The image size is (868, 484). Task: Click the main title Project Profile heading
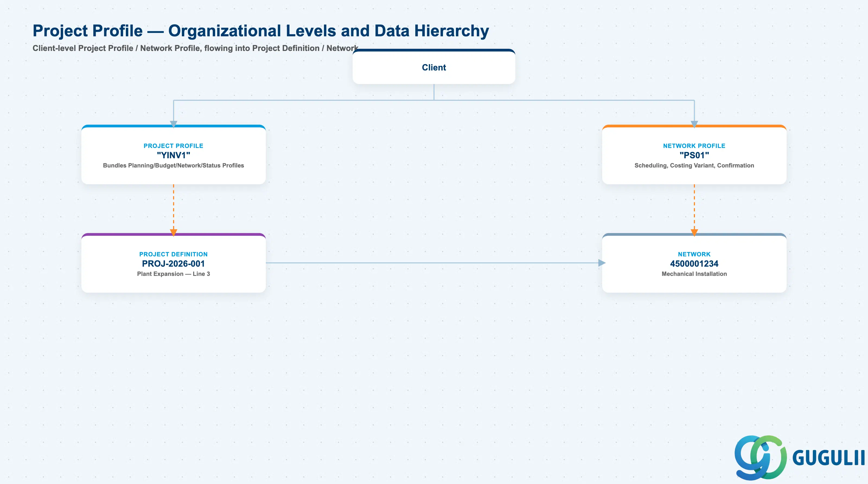pos(260,31)
